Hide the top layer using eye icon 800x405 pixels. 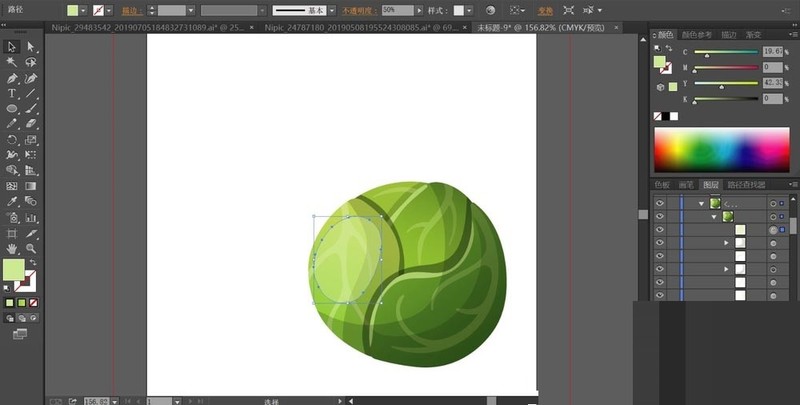pyautogui.click(x=659, y=202)
